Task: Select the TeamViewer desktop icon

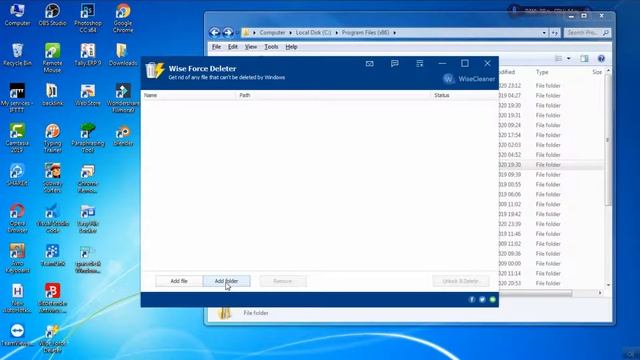Action: pos(17,336)
